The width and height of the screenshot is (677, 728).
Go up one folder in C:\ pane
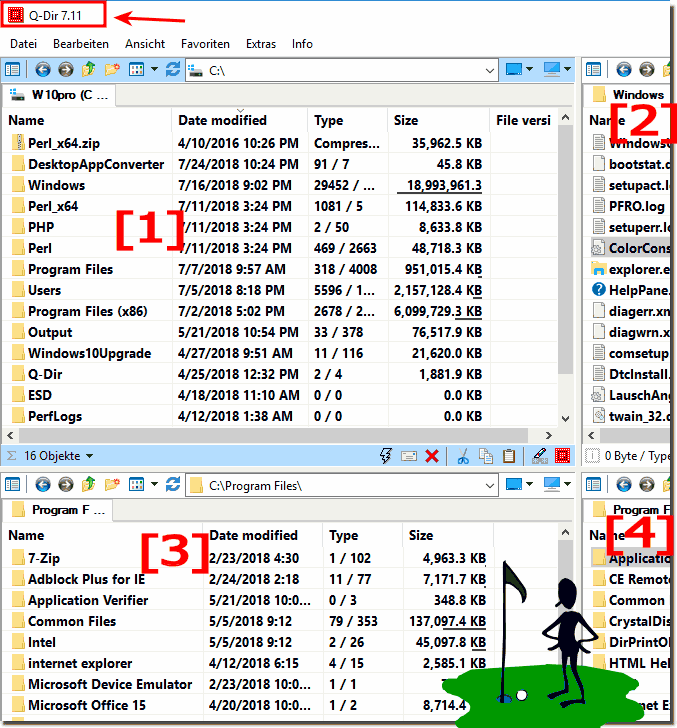[88, 70]
